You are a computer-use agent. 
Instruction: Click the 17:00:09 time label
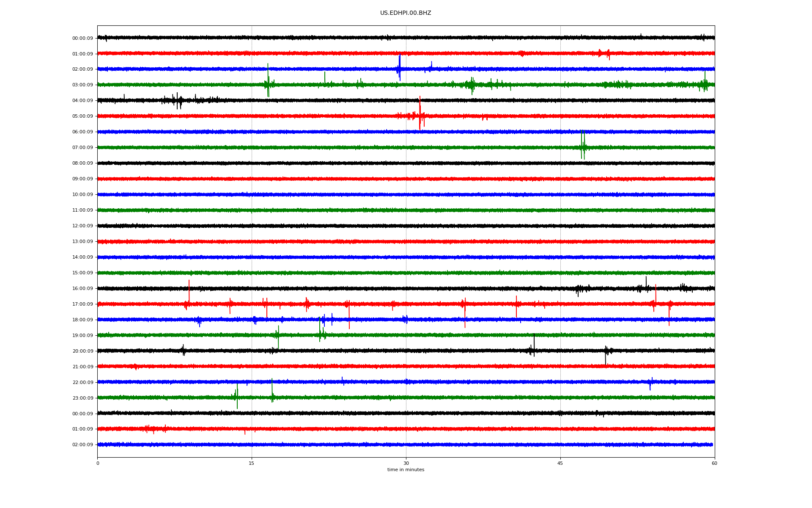coord(82,304)
